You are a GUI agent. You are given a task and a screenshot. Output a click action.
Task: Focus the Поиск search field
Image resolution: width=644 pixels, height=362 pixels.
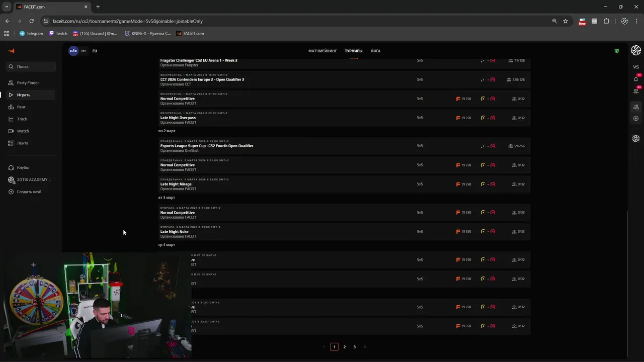pos(31,66)
